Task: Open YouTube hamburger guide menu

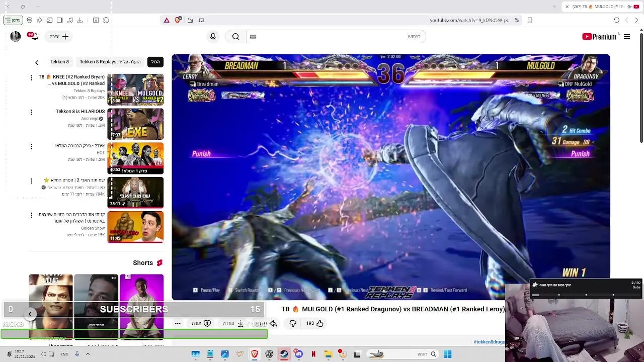Action: 627,37
